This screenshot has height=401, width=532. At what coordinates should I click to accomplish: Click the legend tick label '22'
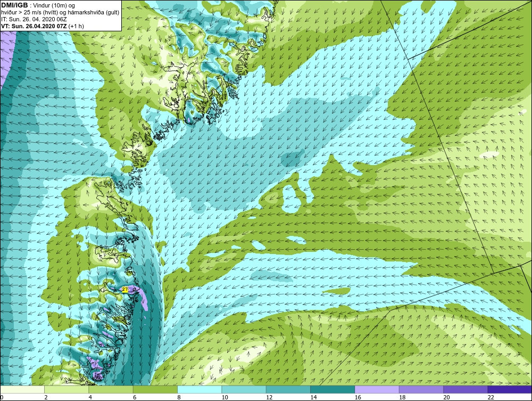491,397
